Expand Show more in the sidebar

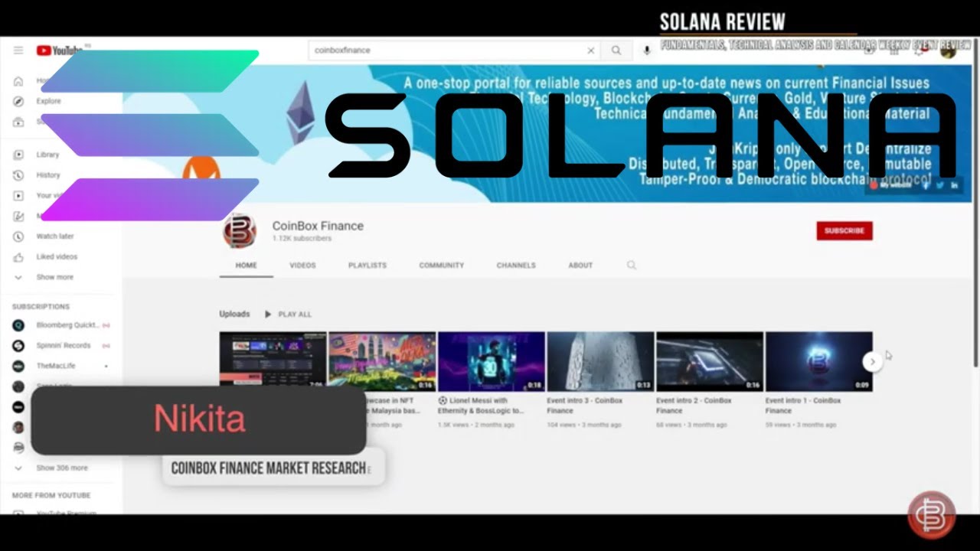click(55, 278)
